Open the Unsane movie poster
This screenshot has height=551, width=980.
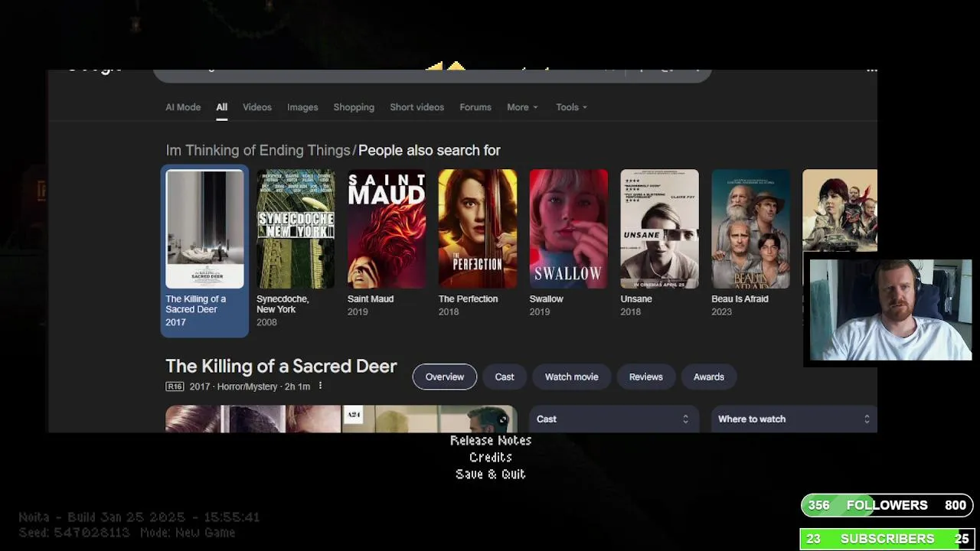point(660,229)
